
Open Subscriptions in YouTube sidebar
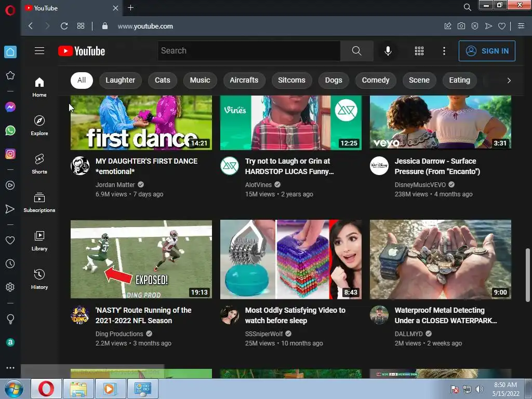(39, 202)
